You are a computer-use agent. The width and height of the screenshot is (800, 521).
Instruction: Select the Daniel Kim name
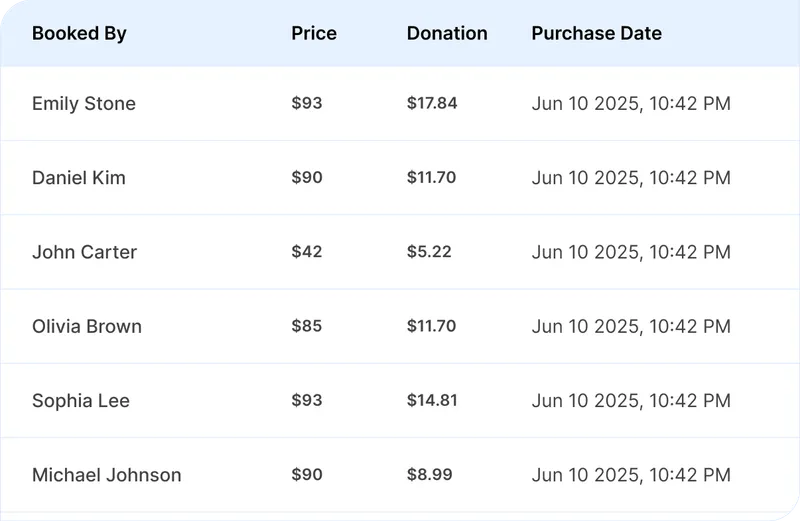79,178
